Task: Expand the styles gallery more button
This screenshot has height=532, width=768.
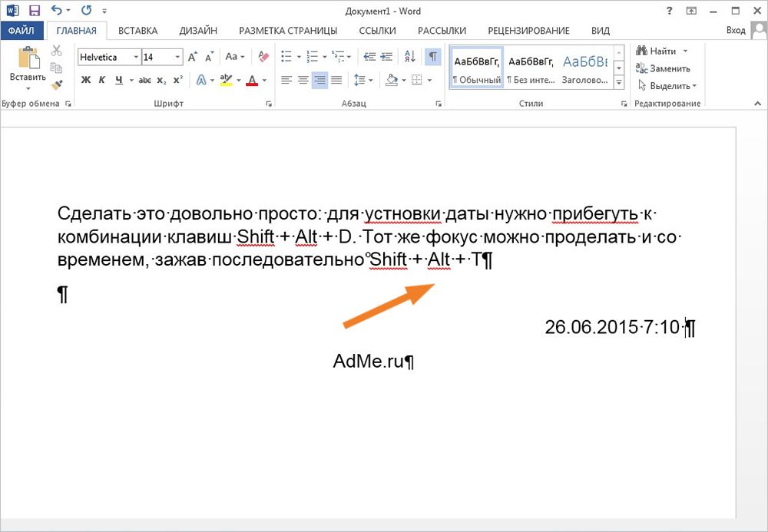Action: (x=620, y=83)
